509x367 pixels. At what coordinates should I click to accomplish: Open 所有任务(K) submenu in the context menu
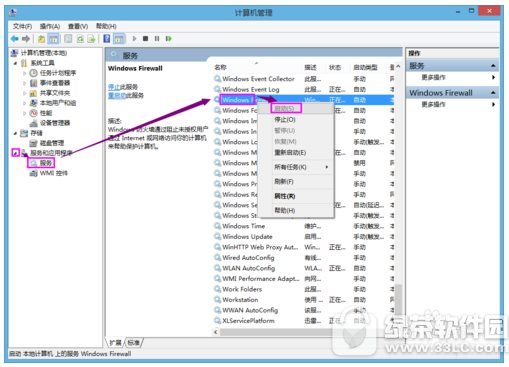pos(296,167)
